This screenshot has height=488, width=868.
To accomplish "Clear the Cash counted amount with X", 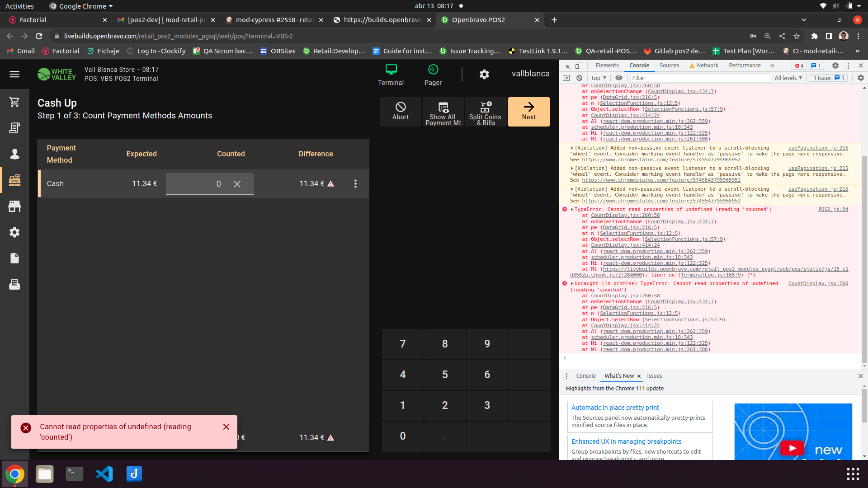I will (237, 184).
